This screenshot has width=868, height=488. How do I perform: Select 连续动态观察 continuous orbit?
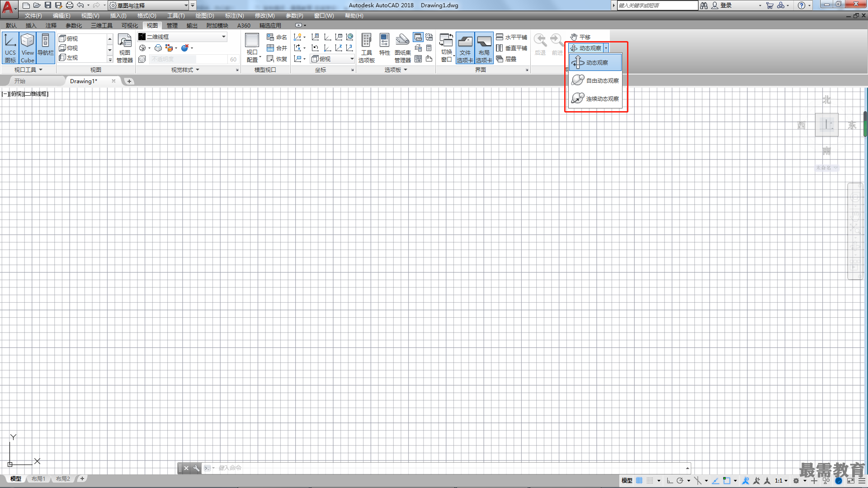595,99
